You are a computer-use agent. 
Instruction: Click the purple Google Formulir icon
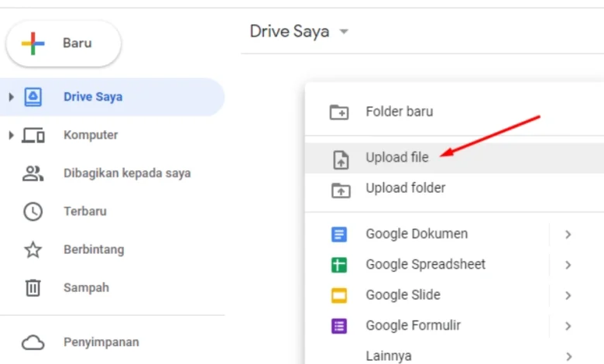point(339,326)
